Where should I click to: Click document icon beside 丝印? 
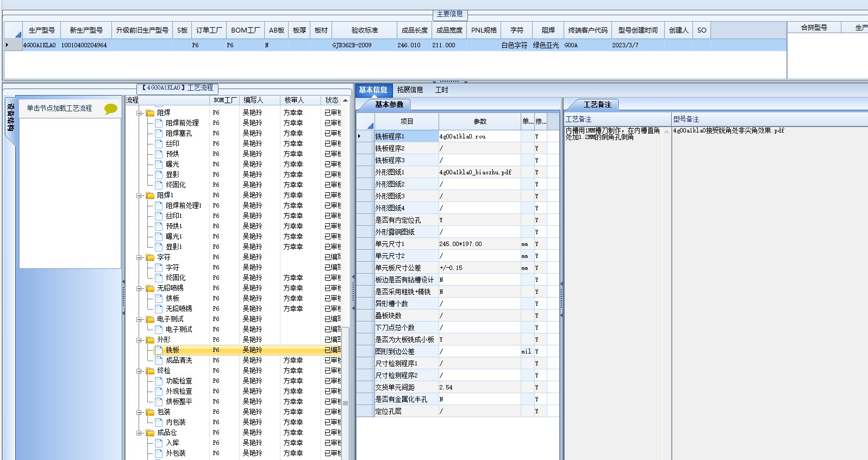(x=159, y=144)
